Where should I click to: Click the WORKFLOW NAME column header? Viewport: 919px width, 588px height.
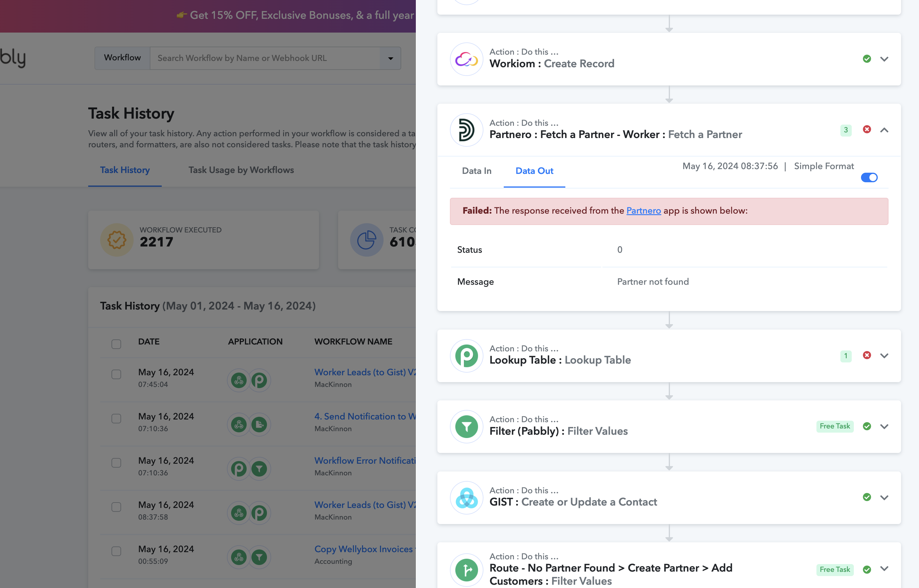[353, 342]
